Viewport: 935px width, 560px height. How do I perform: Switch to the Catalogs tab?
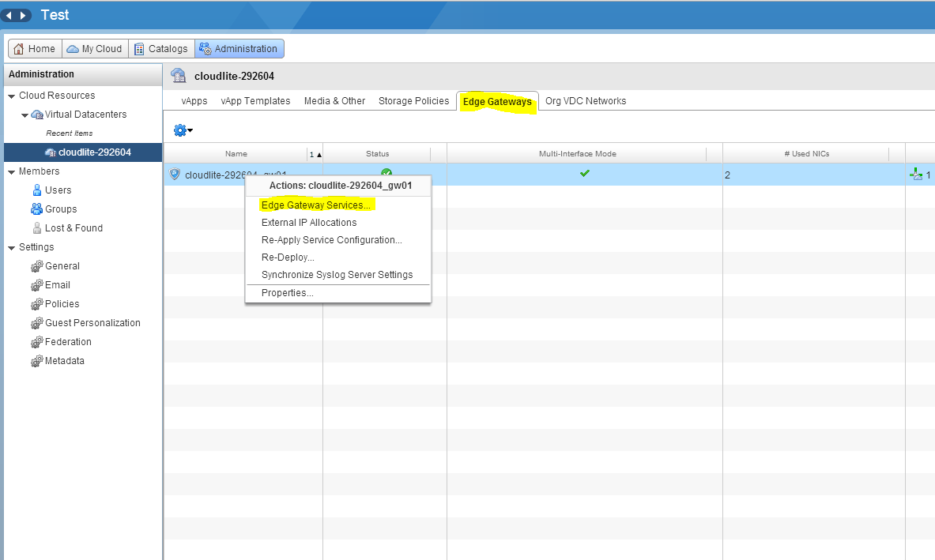(x=161, y=48)
